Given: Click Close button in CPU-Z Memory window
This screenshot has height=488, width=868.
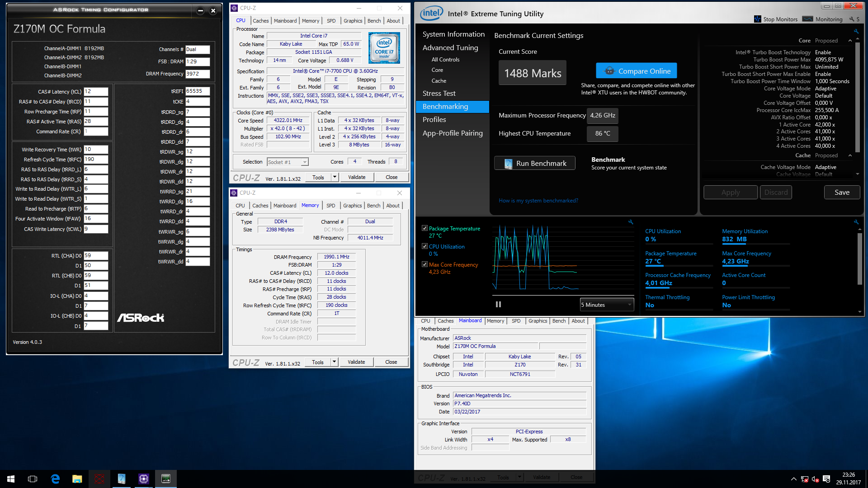Looking at the screenshot, I should click(391, 362).
